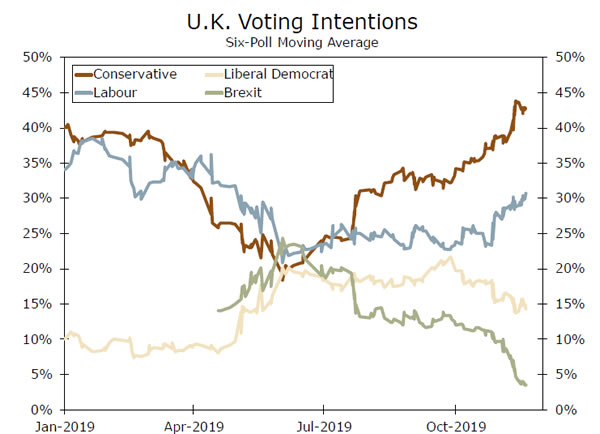This screenshot has height=434, width=600.
Task: Click the U.K. Voting Intentions title
Action: tap(302, 21)
